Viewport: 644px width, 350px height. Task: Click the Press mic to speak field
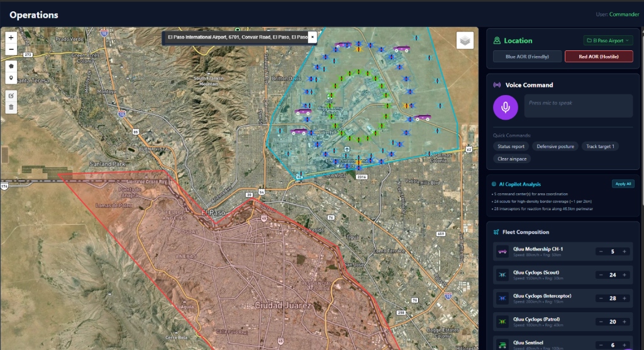point(579,106)
